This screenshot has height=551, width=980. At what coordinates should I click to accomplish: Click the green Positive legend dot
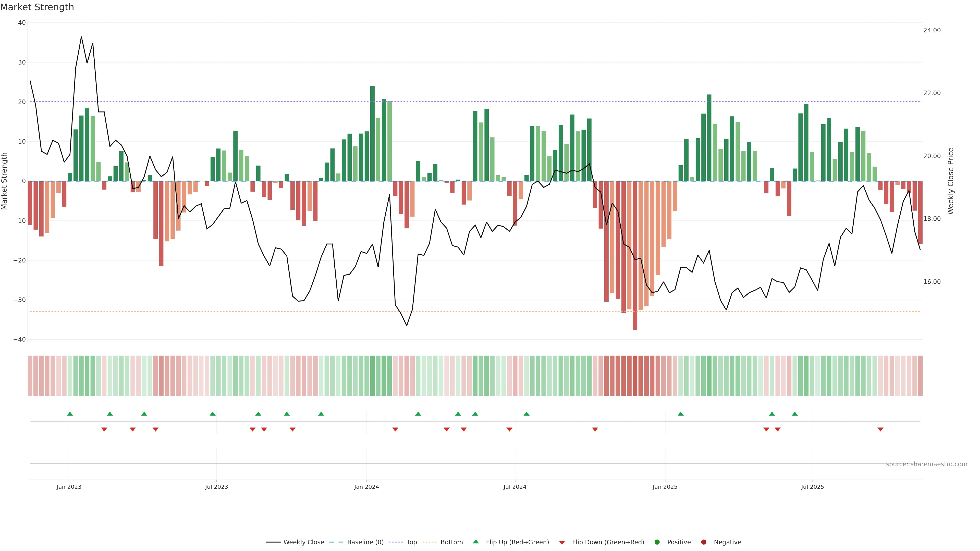click(657, 542)
